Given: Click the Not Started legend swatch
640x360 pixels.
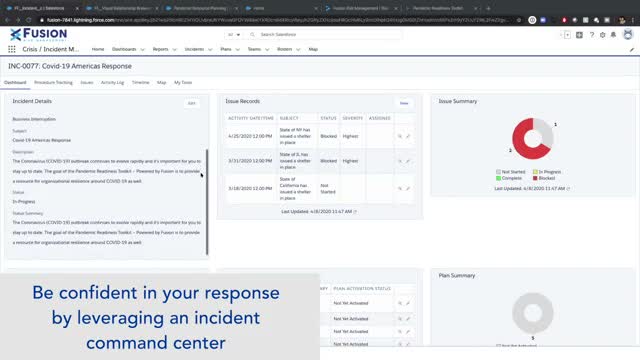Looking at the screenshot, I should pyautogui.click(x=498, y=172).
